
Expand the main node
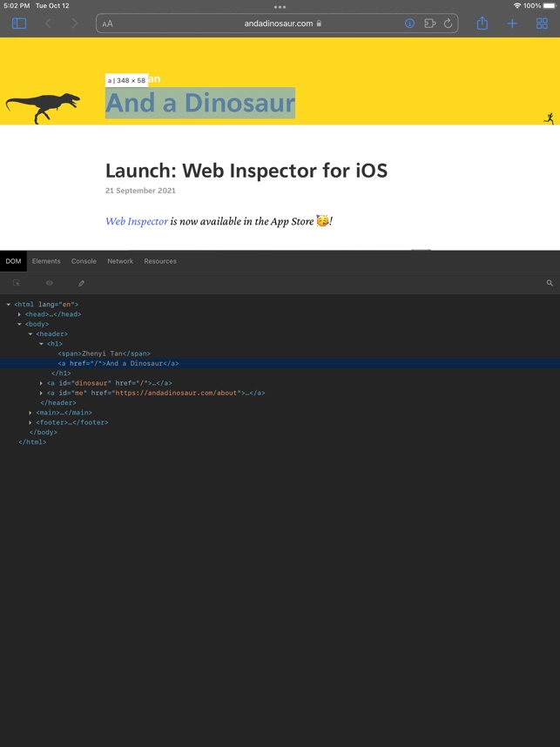click(x=30, y=413)
